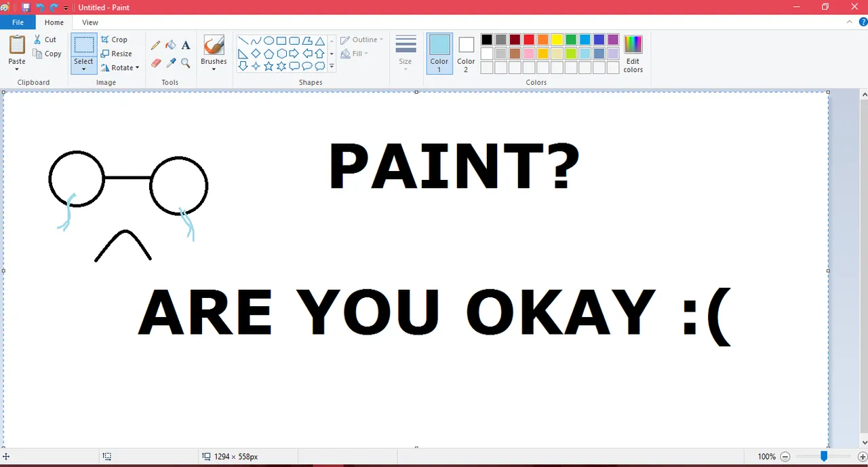Click the Paste clipboard icon
The image size is (868, 467).
click(17, 45)
